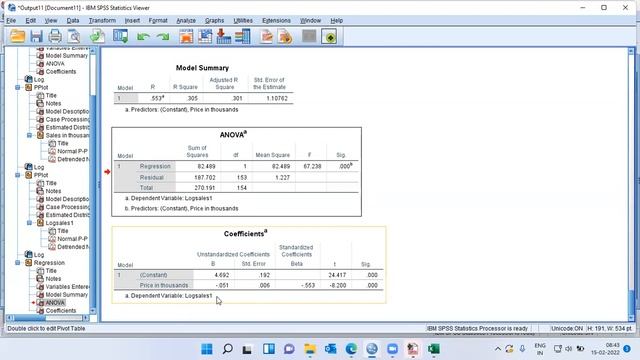The height and width of the screenshot is (360, 640).
Task: Open the Widgets taskbar icon
Action: click(x=269, y=349)
